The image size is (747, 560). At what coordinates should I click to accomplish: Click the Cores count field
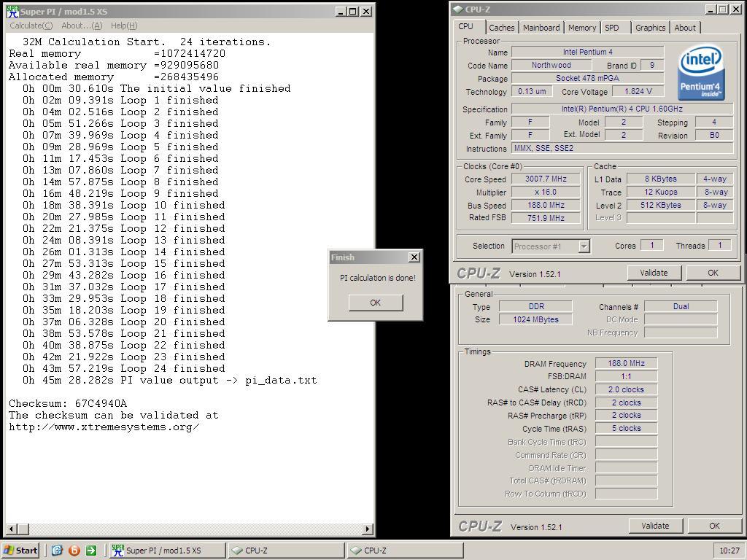pyautogui.click(x=651, y=245)
